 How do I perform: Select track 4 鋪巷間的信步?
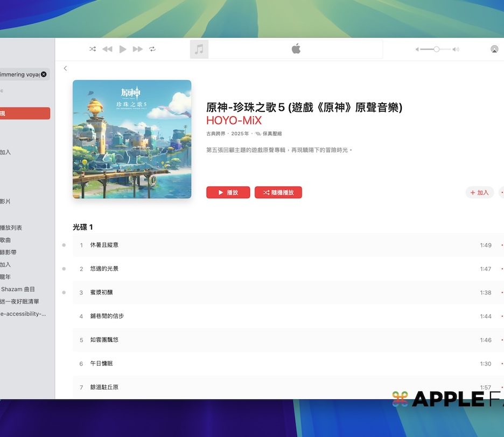107,316
